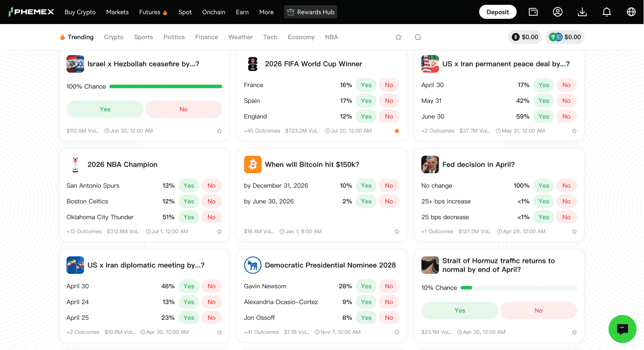Open the language globe icon
The width and height of the screenshot is (644, 350).
[631, 12]
